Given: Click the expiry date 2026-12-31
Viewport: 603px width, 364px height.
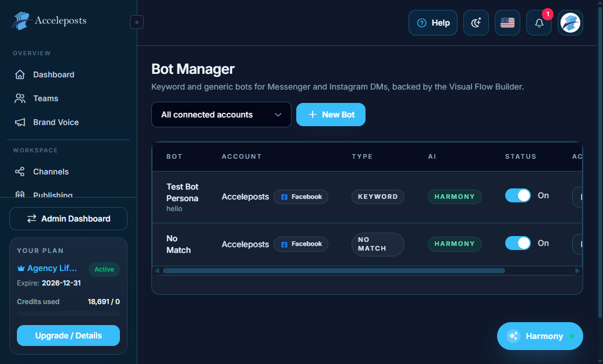Looking at the screenshot, I should pyautogui.click(x=61, y=283).
